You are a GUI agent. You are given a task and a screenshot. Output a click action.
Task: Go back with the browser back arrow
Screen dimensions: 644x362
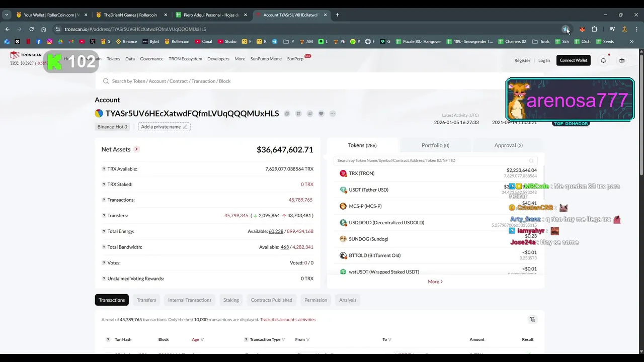7,29
